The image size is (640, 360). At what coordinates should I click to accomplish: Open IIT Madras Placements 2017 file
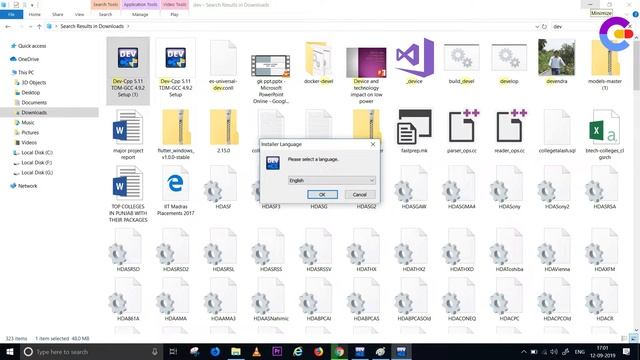coord(176,191)
